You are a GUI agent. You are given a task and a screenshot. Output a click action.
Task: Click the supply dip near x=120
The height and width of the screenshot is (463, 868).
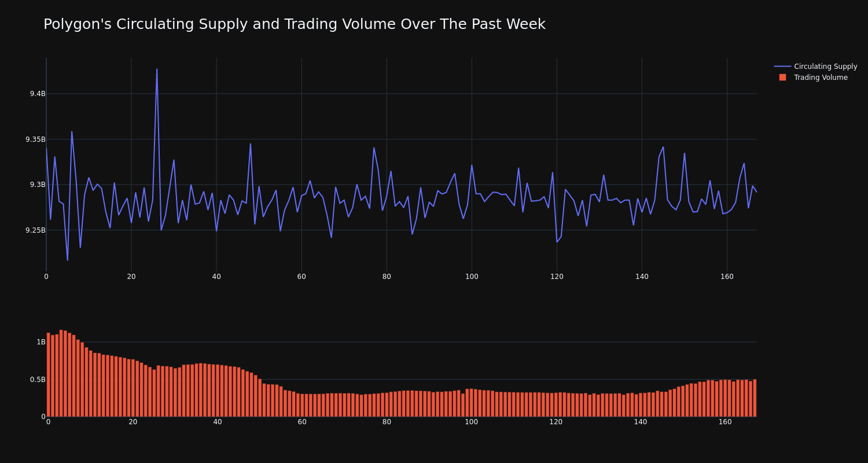click(x=557, y=242)
